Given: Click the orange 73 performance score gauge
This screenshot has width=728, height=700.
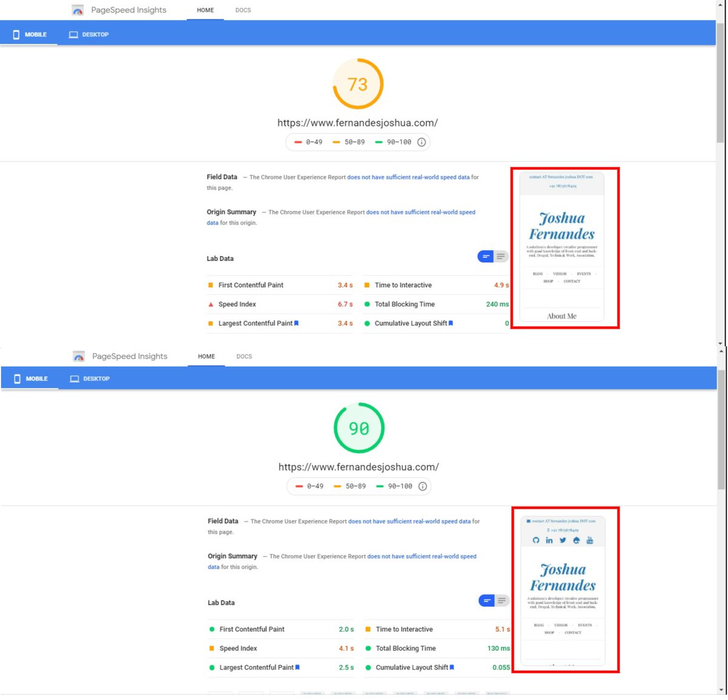Looking at the screenshot, I should click(x=358, y=84).
